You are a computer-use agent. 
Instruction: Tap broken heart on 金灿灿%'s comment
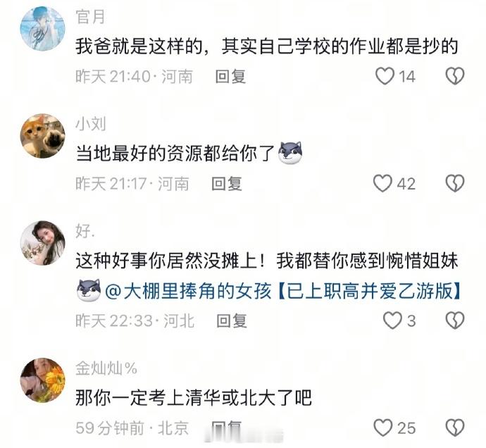(455, 428)
